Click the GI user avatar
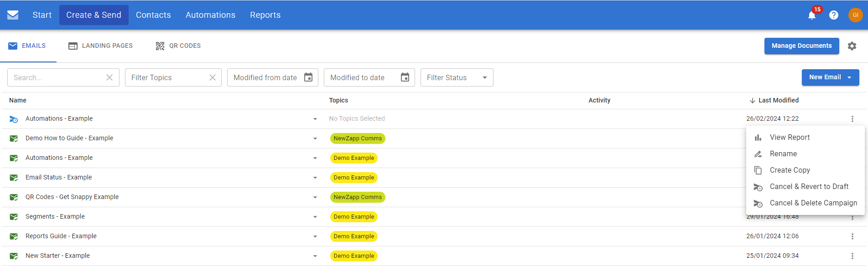 855,15
